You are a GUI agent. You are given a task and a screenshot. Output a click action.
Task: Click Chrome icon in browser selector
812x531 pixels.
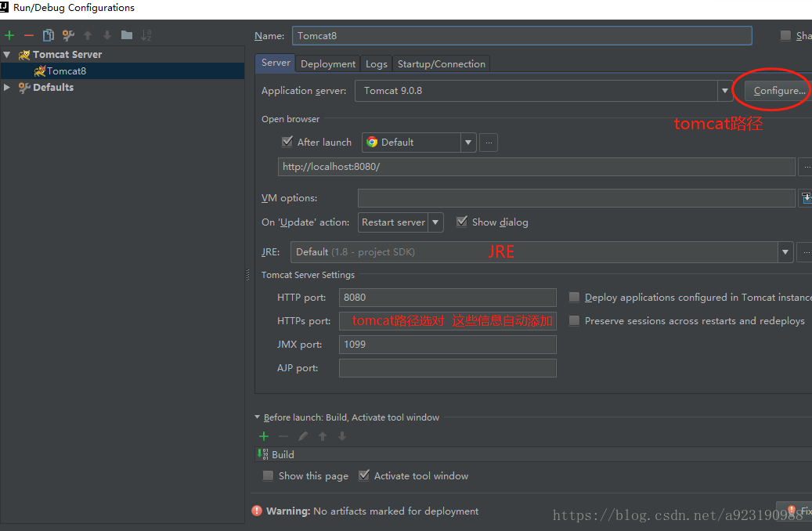pyautogui.click(x=372, y=142)
